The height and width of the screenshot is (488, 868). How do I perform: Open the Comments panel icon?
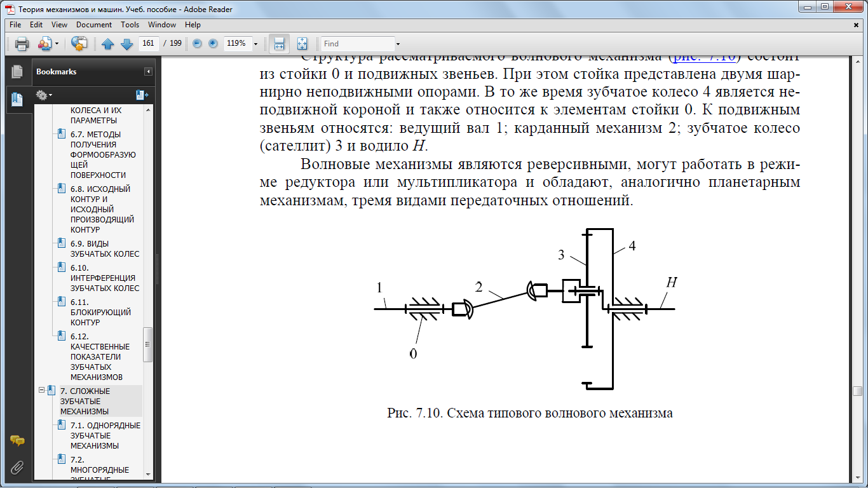pyautogui.click(x=17, y=441)
